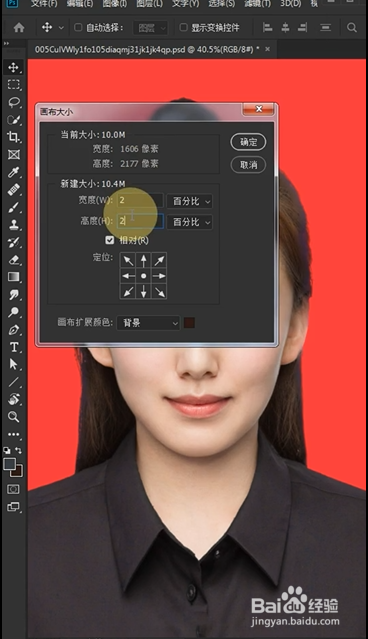Open the 图像(I) menu

pyautogui.click(x=115, y=4)
